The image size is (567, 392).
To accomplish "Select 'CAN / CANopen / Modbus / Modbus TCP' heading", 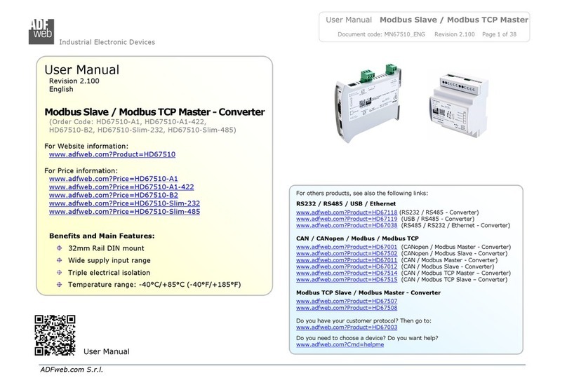I will 357,238.
